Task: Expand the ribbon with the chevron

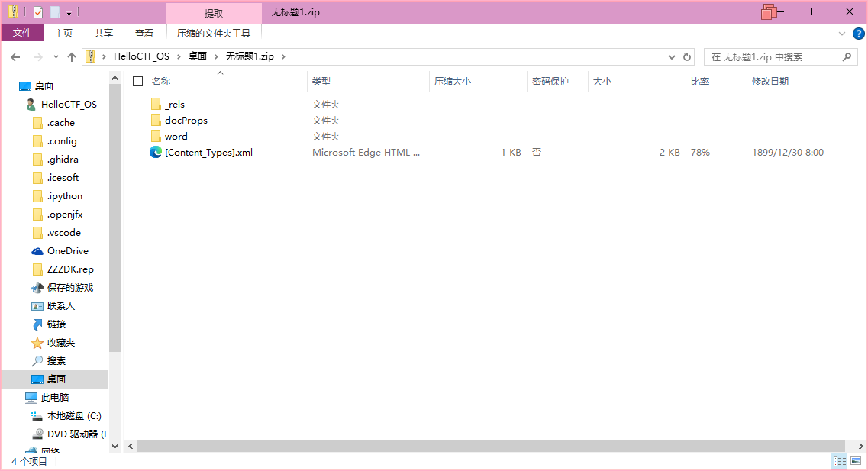Action: click(842, 34)
